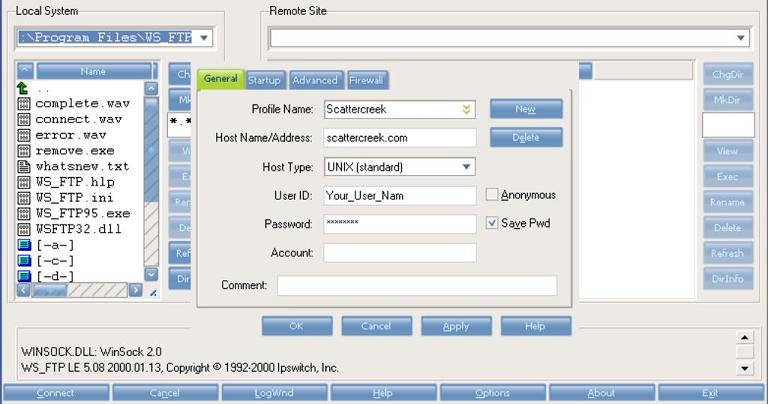
Task: Click the Delete profile button
Action: [526, 138]
